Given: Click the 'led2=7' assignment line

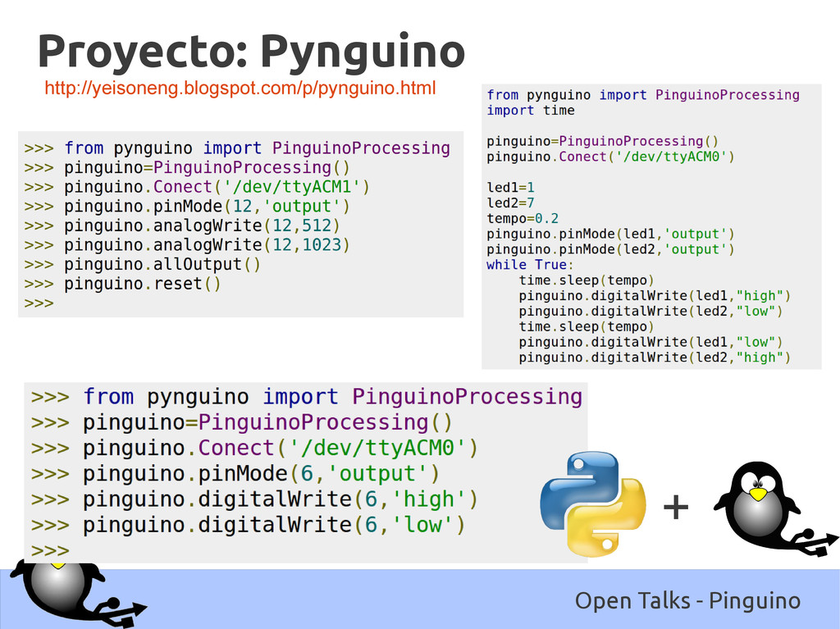Looking at the screenshot, I should [510, 203].
